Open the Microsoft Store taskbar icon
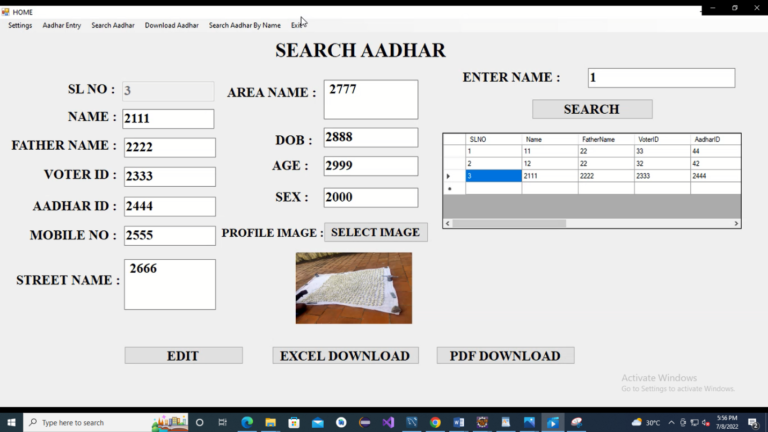 294,422
